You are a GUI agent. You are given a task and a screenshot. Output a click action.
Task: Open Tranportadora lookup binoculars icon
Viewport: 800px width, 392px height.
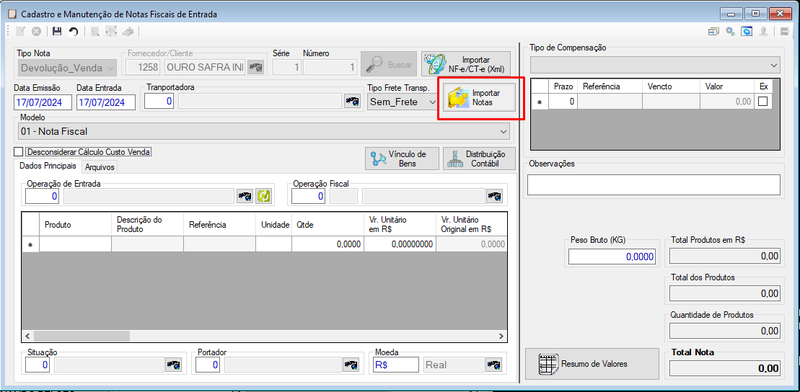[352, 101]
